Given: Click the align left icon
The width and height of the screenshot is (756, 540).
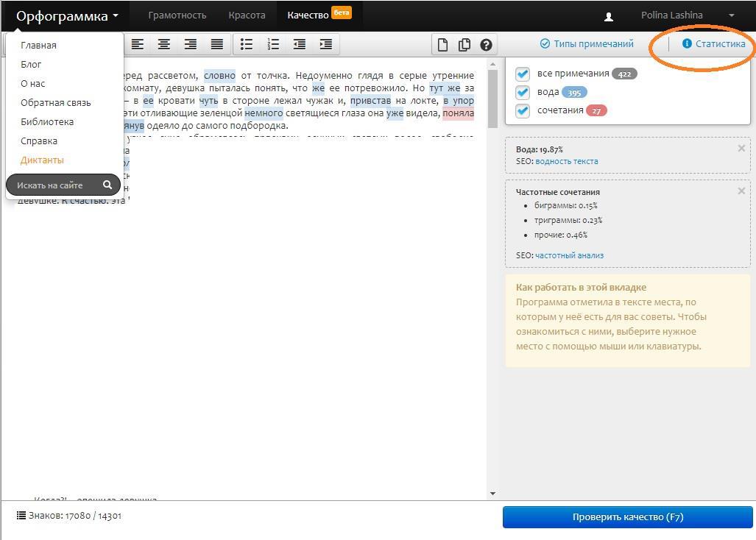Looking at the screenshot, I should (x=138, y=44).
